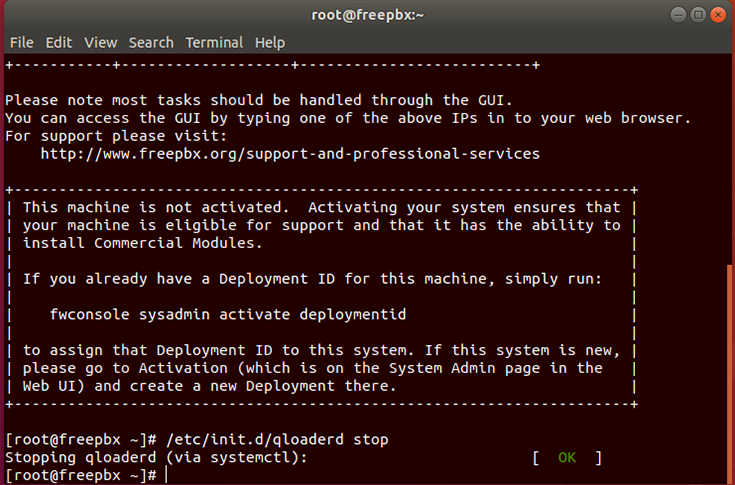Click the /etc/init.d/qloaderd stop command
The width and height of the screenshot is (735, 485).
tap(275, 440)
